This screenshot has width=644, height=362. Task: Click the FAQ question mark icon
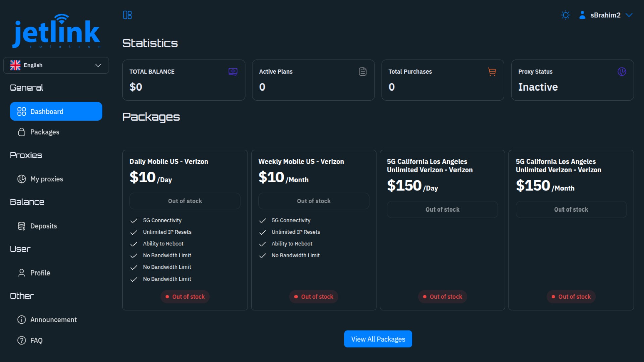coord(21,340)
